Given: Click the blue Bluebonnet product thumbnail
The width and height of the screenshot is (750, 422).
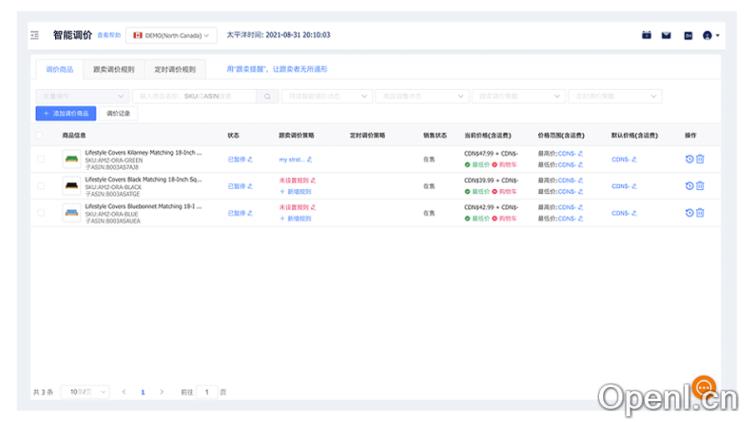Looking at the screenshot, I should click(72, 213).
